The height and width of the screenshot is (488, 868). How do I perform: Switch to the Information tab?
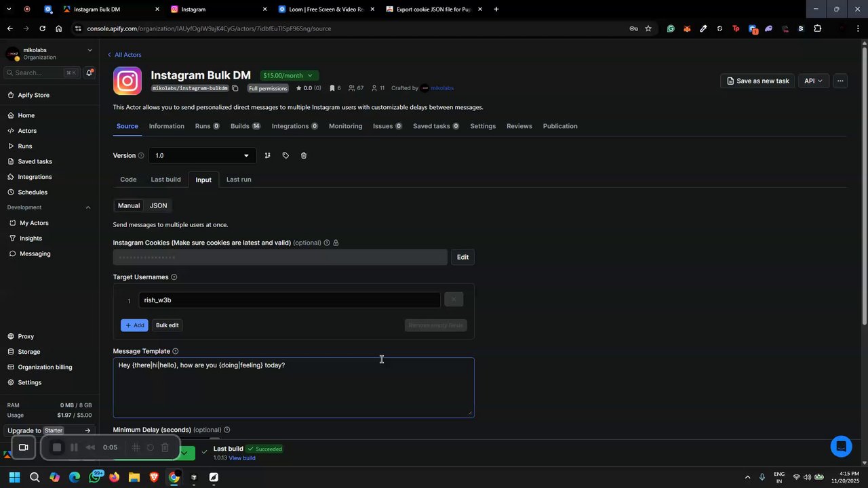pos(166,126)
